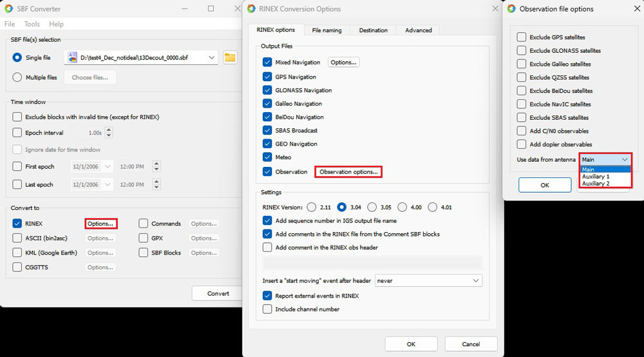This screenshot has width=644, height=357.
Task: Open the Tools menu
Action: coord(32,24)
